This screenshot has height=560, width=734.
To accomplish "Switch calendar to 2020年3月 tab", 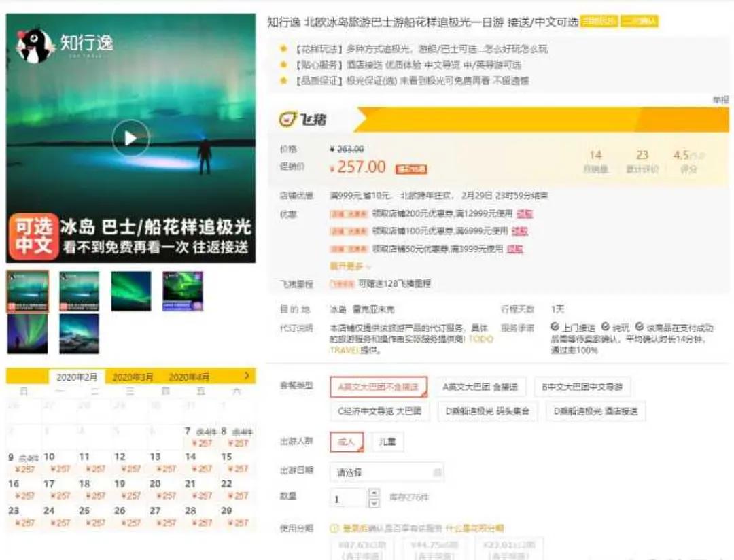I will point(133,377).
